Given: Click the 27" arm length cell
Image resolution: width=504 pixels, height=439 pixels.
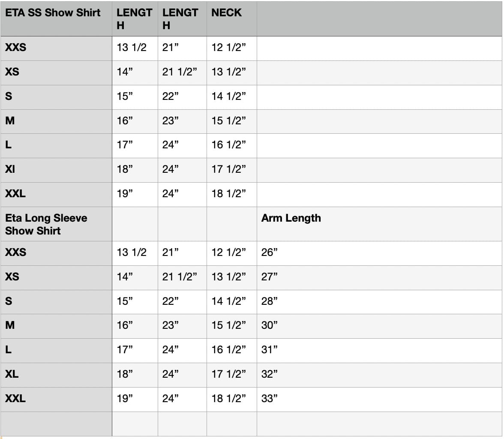Looking at the screenshot, I should [379, 278].
